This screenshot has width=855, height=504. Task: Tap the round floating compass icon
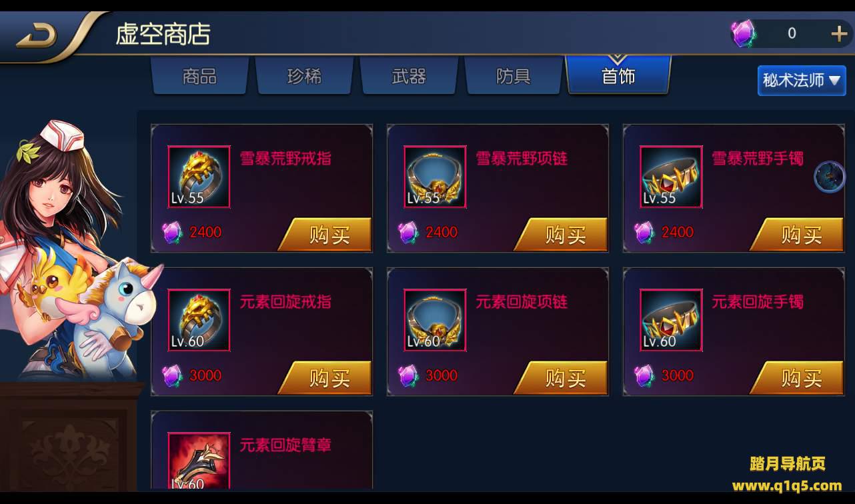(830, 177)
